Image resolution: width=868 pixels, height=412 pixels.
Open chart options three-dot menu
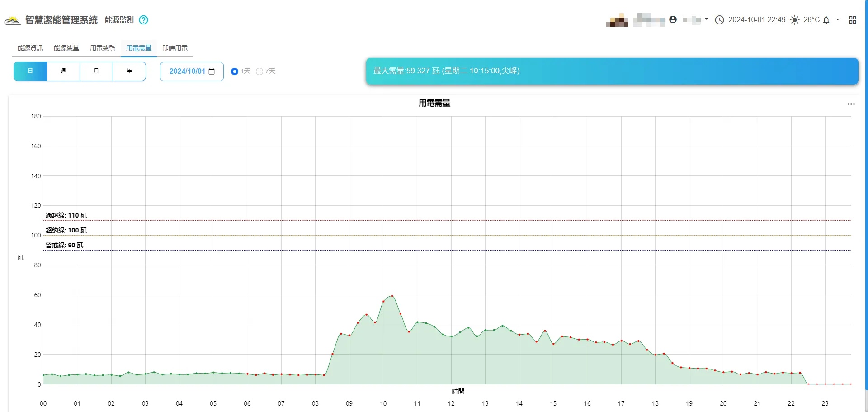coord(851,104)
